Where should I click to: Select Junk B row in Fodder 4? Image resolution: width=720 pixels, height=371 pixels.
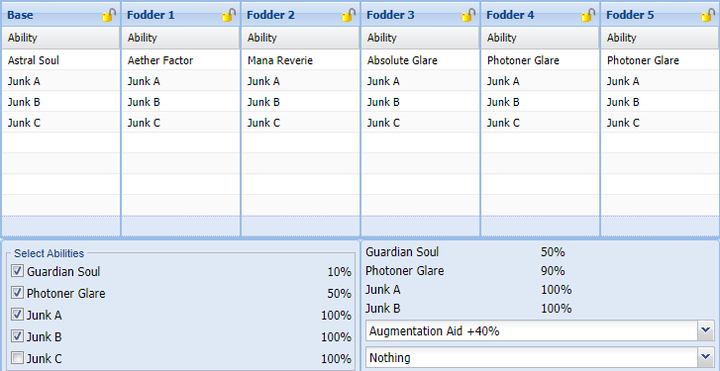point(540,101)
